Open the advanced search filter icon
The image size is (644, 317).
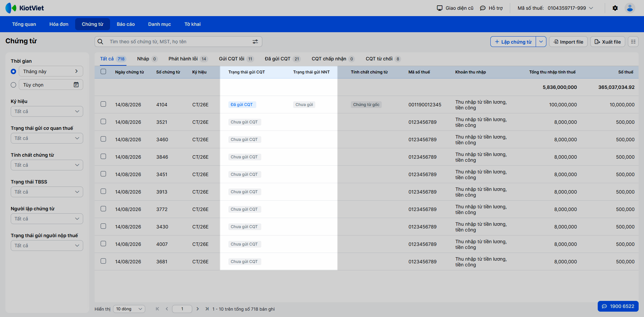pos(255,42)
